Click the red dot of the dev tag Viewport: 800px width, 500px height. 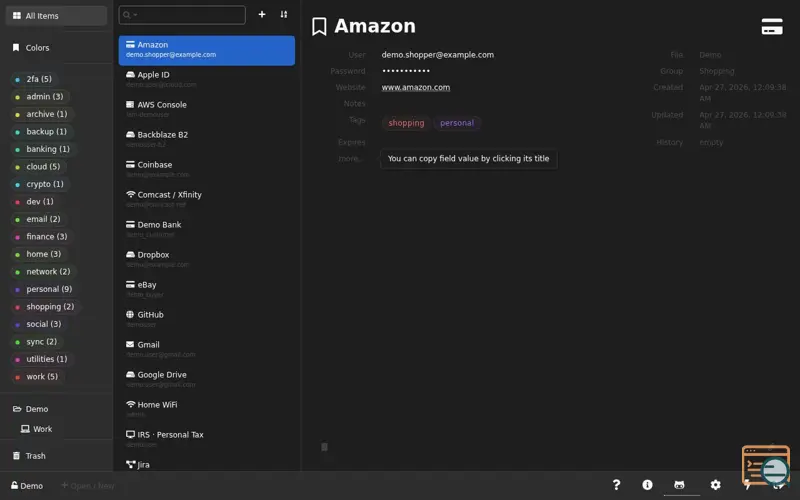click(x=17, y=202)
